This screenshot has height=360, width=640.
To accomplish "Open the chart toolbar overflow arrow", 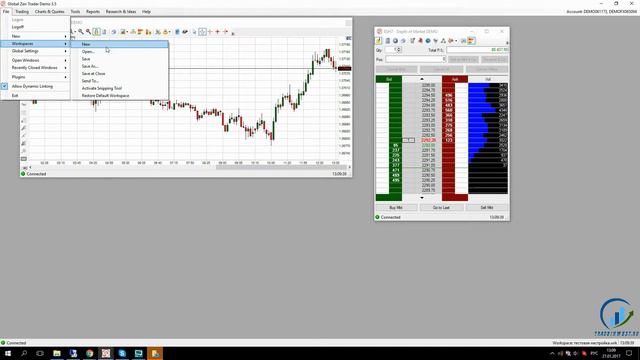I will pyautogui.click(x=233, y=33).
